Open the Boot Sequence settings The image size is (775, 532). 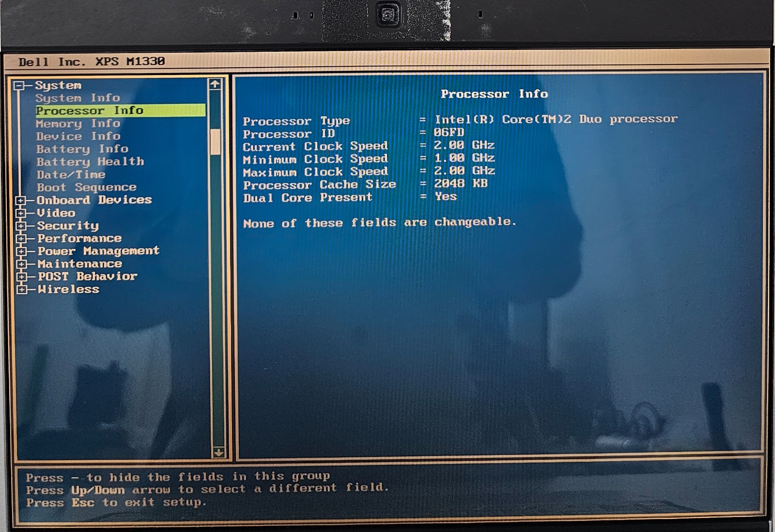[x=87, y=187]
